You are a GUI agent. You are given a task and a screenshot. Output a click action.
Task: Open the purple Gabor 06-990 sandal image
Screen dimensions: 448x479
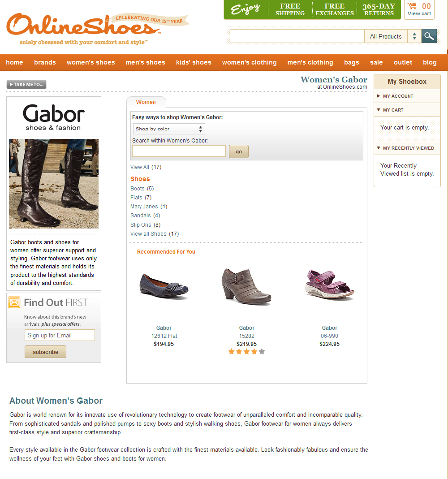[330, 285]
